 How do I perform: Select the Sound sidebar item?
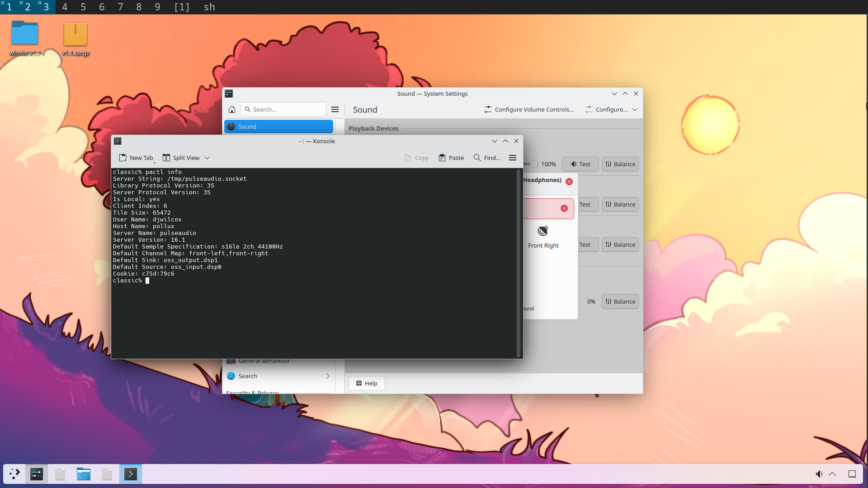[x=278, y=127]
